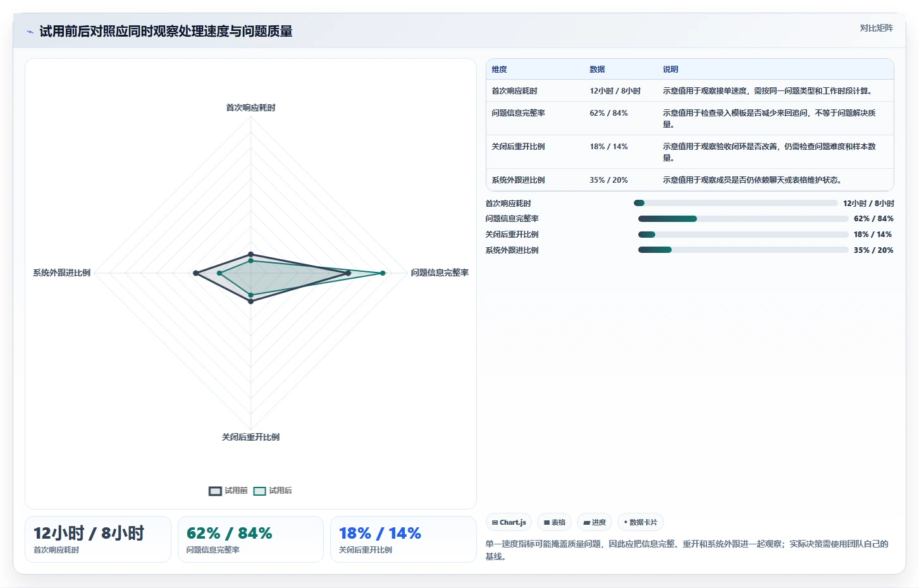Screen dimensions: 919x588
Task: Click the description starting 示意值用于观察成员
Action: click(752, 180)
